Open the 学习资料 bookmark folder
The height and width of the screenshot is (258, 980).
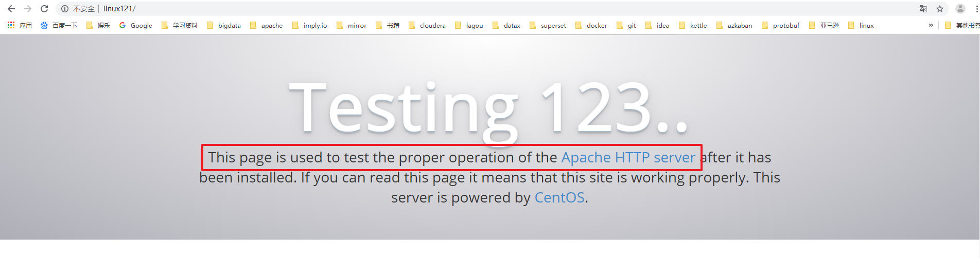pos(180,25)
